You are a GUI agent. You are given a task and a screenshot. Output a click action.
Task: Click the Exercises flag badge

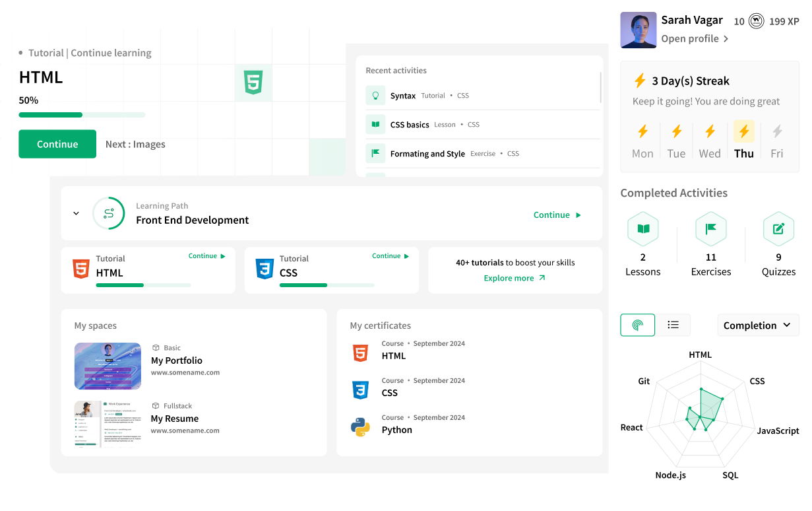(711, 228)
